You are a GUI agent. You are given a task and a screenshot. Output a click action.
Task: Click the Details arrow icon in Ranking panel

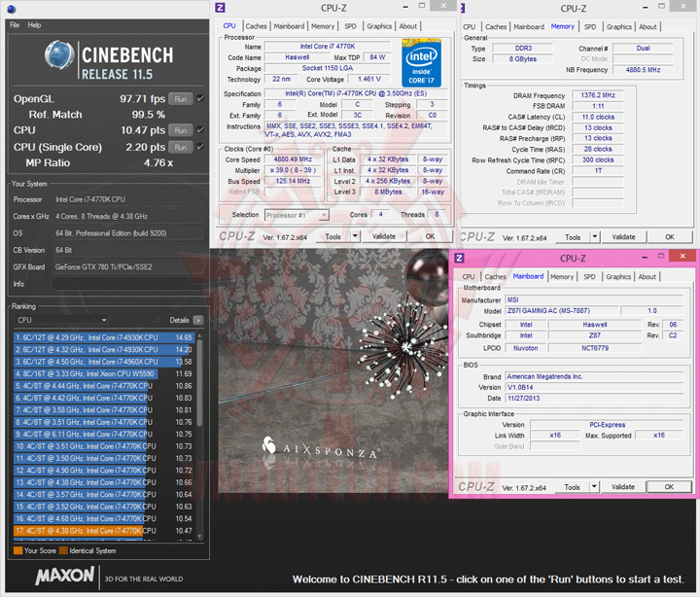[198, 320]
